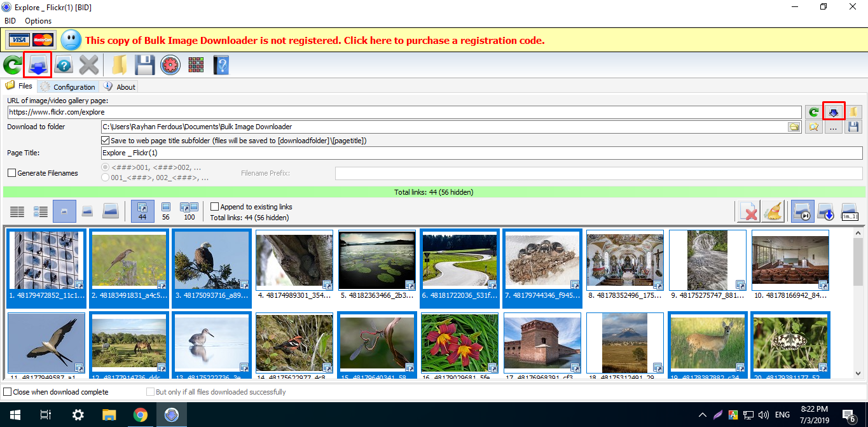Click the not registered purchase link
This screenshot has width=868, height=427.
point(315,41)
